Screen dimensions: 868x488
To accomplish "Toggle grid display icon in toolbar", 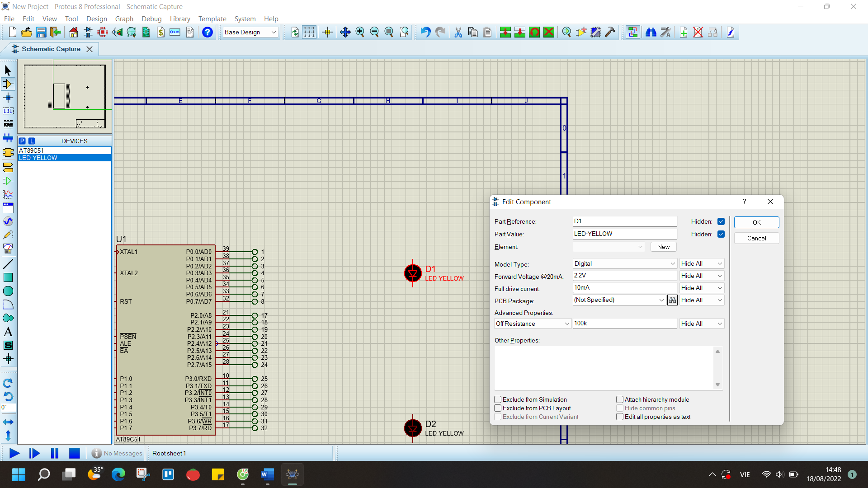I will pyautogui.click(x=309, y=32).
